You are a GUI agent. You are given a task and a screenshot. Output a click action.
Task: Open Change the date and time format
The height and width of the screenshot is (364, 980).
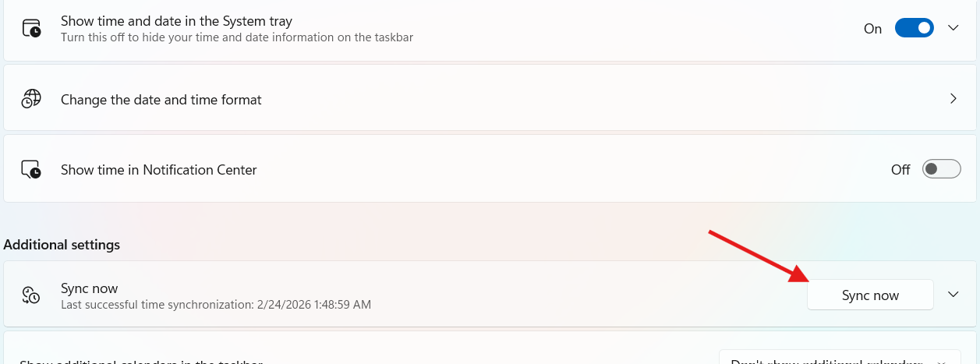pos(161,100)
